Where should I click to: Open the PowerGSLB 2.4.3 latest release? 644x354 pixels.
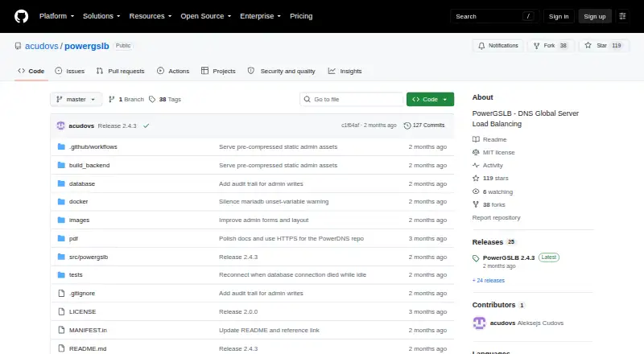509,258
